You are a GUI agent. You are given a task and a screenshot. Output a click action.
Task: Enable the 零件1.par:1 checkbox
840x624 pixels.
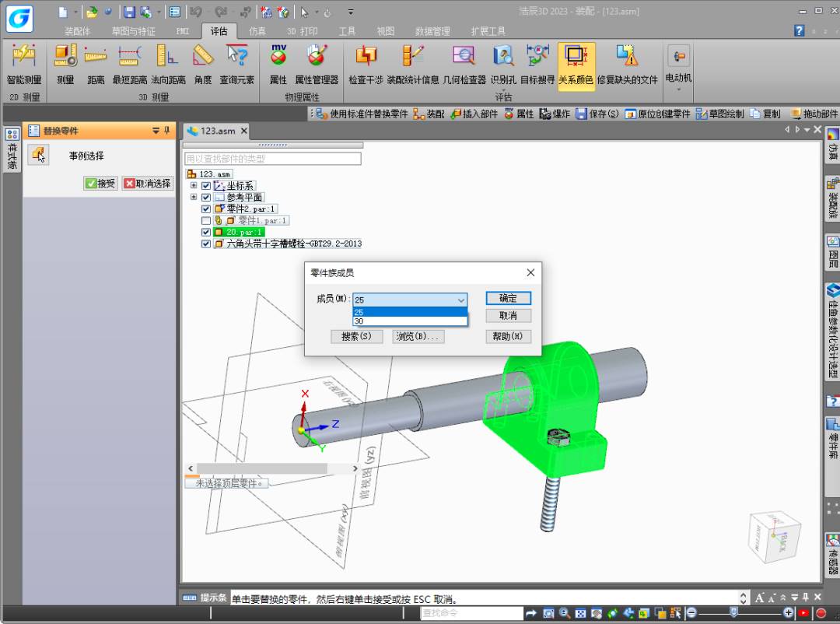click(x=206, y=221)
